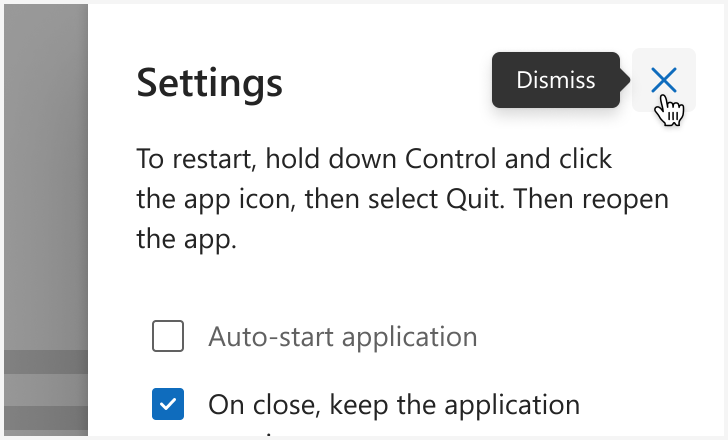Click the dark Dismiss tooltip bubble

tap(556, 80)
